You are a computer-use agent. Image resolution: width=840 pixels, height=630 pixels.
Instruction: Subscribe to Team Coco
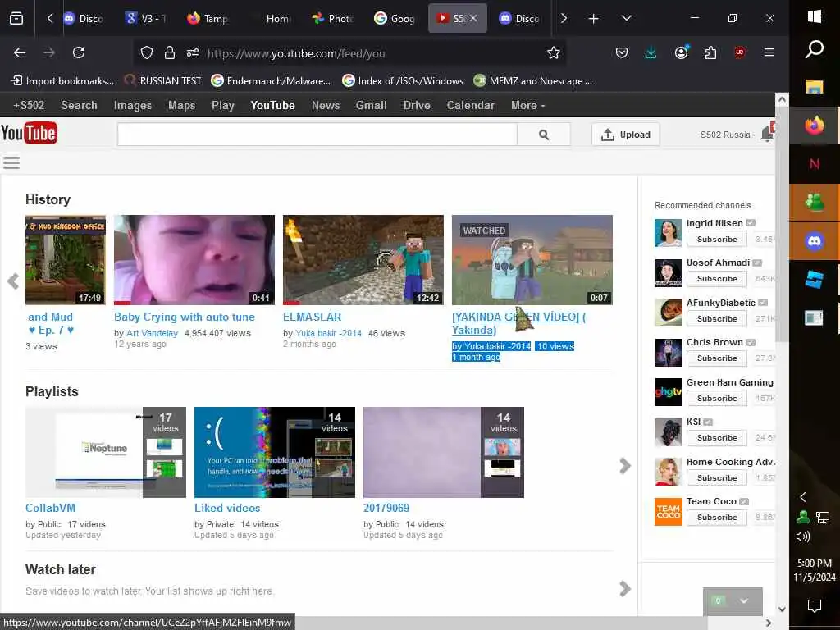coord(717,518)
